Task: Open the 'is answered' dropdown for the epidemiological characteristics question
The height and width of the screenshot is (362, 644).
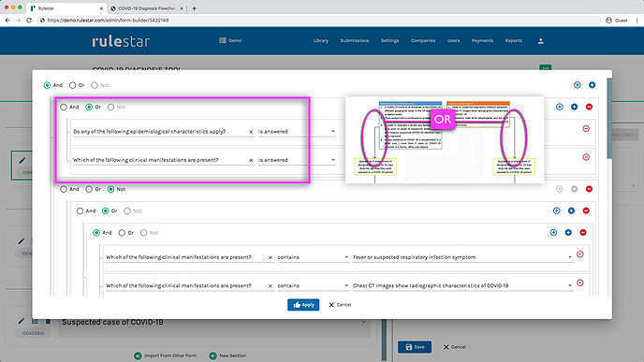Action: 297,132
